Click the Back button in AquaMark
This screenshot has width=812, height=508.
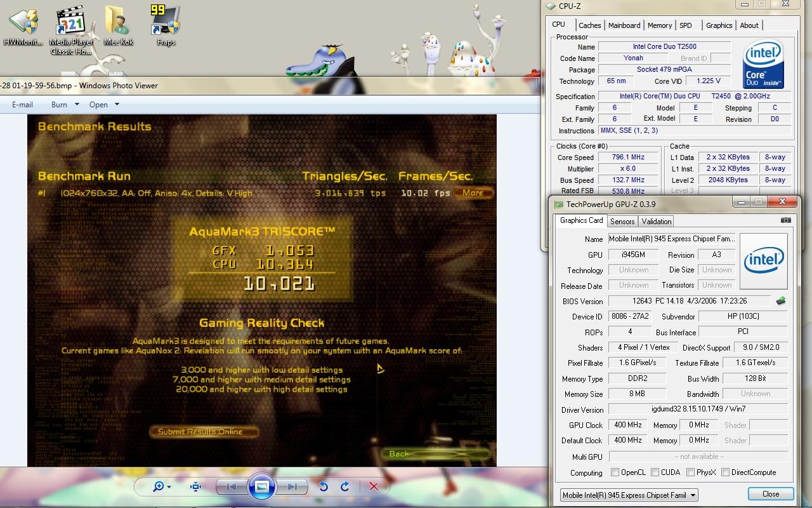(436, 453)
